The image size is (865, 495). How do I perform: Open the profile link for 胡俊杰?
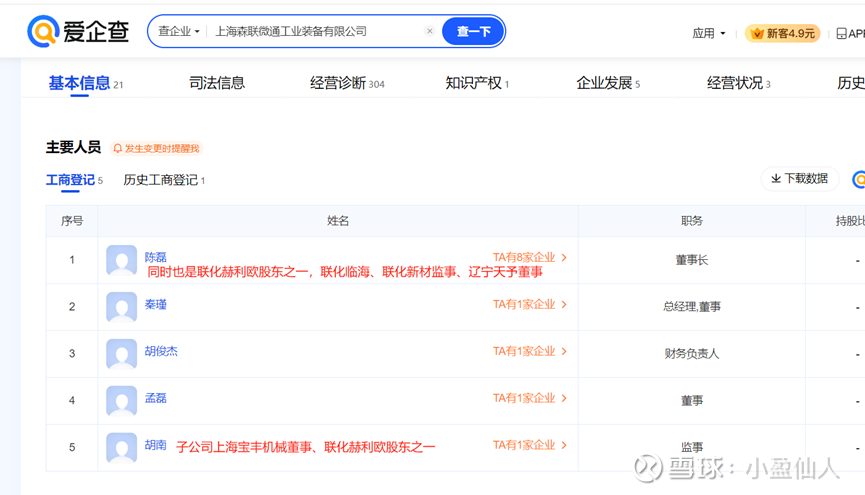click(161, 352)
